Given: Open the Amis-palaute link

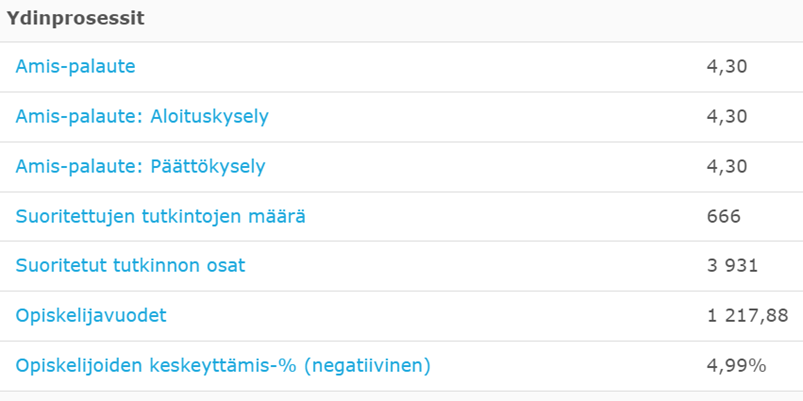Looking at the screenshot, I should click(75, 67).
